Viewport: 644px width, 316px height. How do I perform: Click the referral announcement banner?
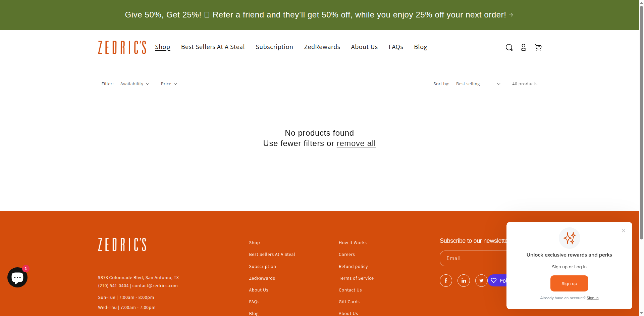point(319,15)
